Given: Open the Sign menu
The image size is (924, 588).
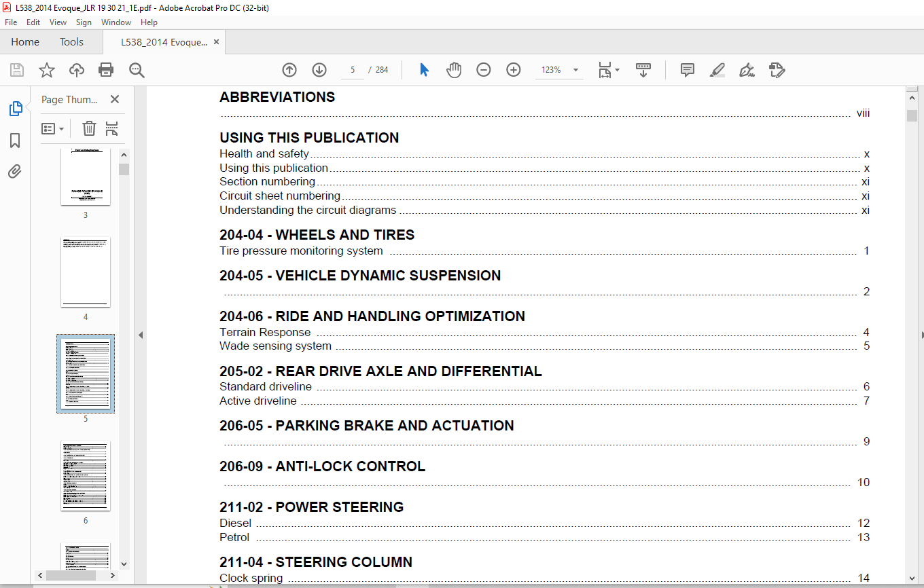Looking at the screenshot, I should pos(84,22).
